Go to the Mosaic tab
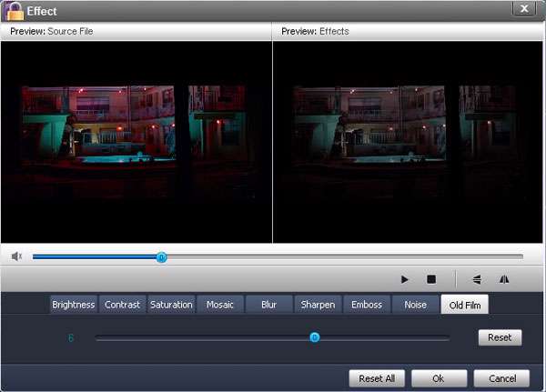 click(x=220, y=305)
